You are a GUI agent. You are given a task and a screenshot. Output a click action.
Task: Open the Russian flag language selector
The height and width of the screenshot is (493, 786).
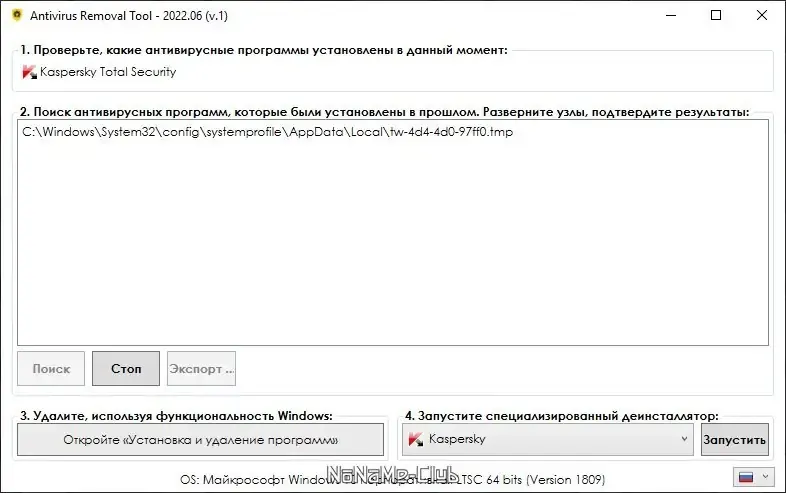tap(753, 477)
